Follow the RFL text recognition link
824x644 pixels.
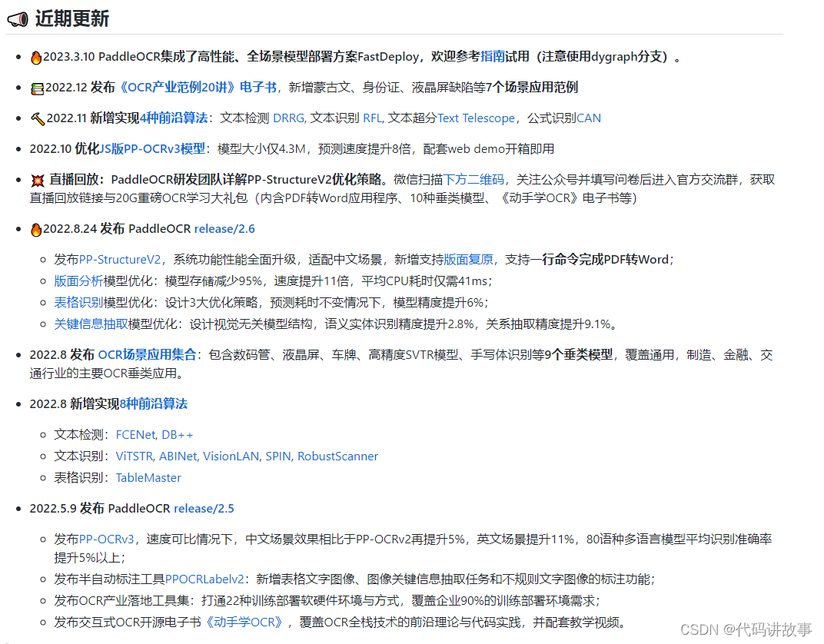pyautogui.click(x=373, y=118)
